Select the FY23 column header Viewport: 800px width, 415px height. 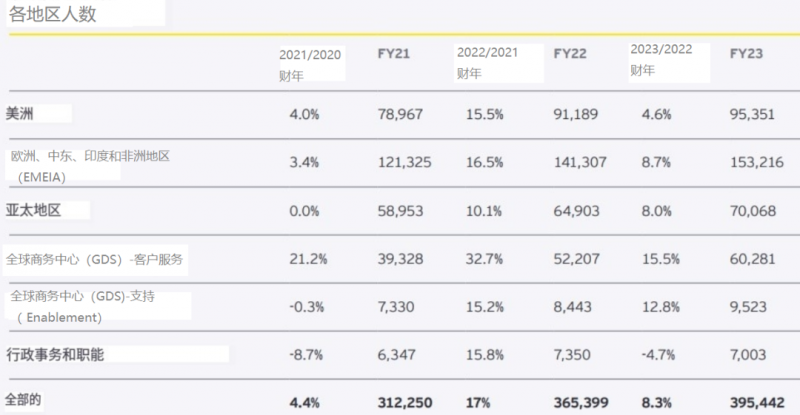click(x=750, y=53)
